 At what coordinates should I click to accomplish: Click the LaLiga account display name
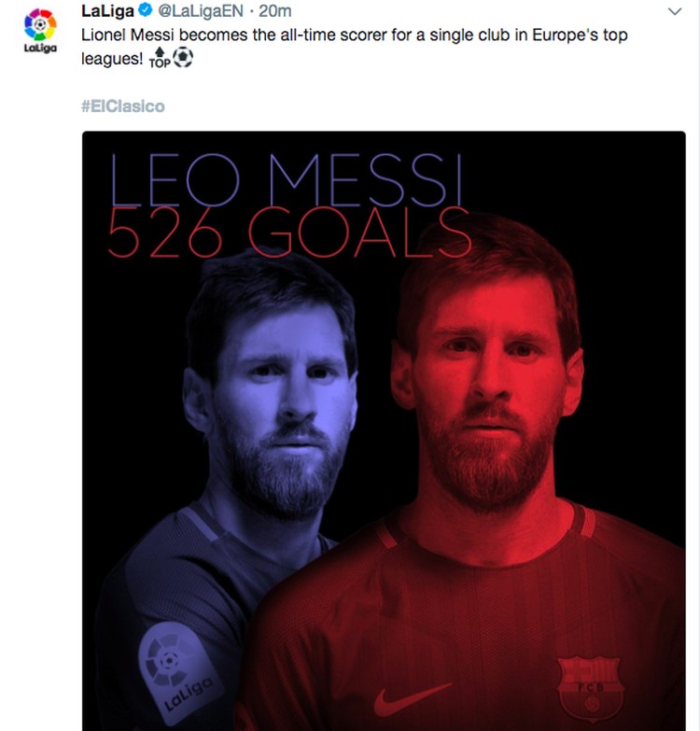point(107,11)
